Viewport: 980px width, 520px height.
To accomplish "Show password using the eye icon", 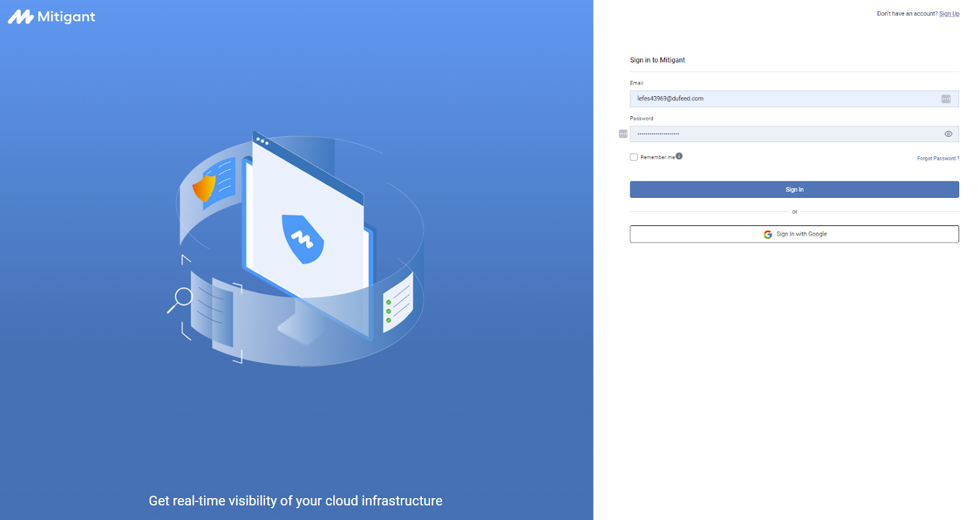I will 948,134.
